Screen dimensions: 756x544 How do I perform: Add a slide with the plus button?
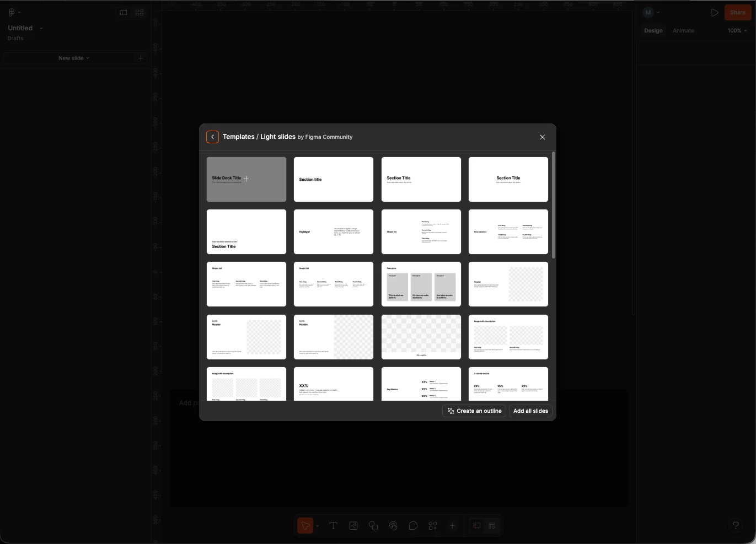[141, 58]
